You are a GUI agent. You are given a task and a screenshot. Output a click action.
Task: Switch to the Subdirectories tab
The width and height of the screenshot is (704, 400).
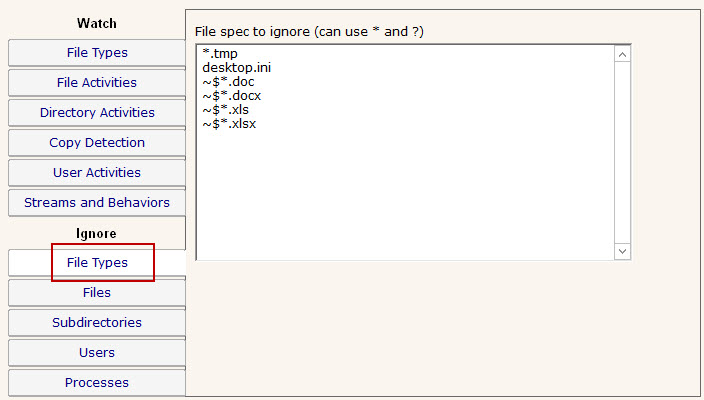coord(97,323)
